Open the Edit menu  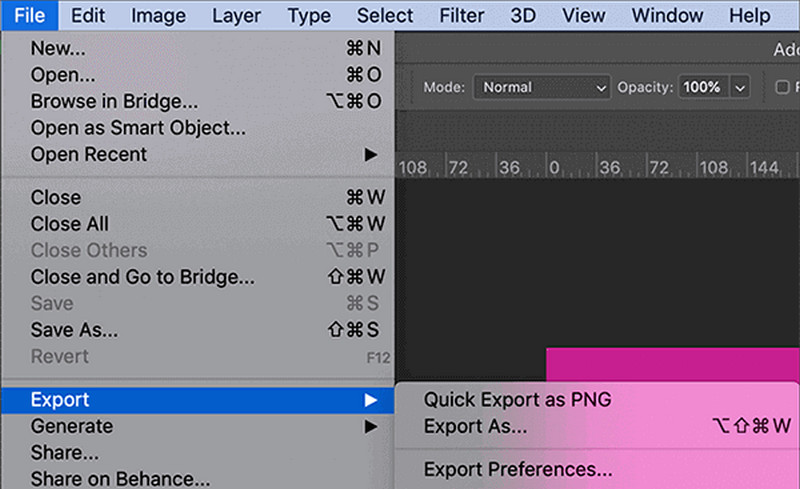coord(89,16)
